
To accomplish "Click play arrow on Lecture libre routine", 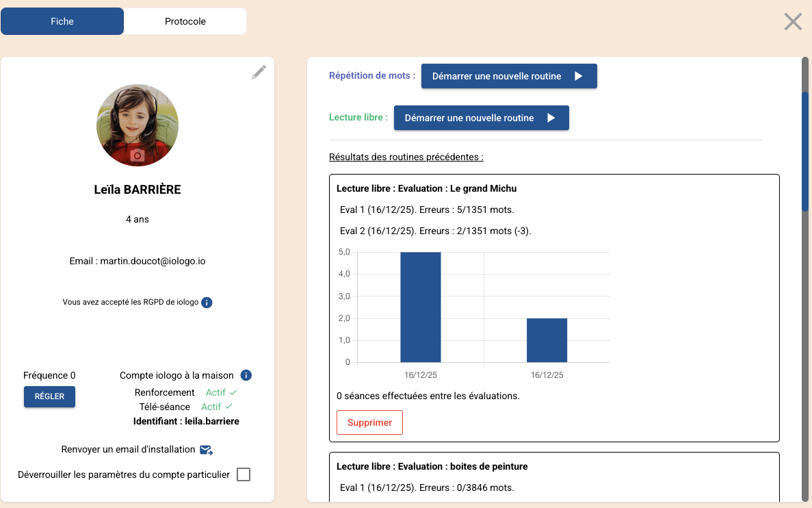I will (551, 118).
